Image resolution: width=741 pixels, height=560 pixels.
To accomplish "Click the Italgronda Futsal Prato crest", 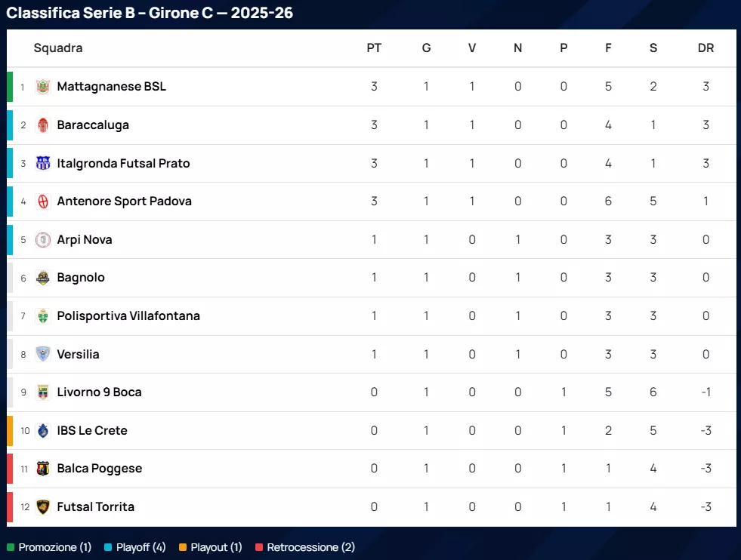I will (43, 163).
